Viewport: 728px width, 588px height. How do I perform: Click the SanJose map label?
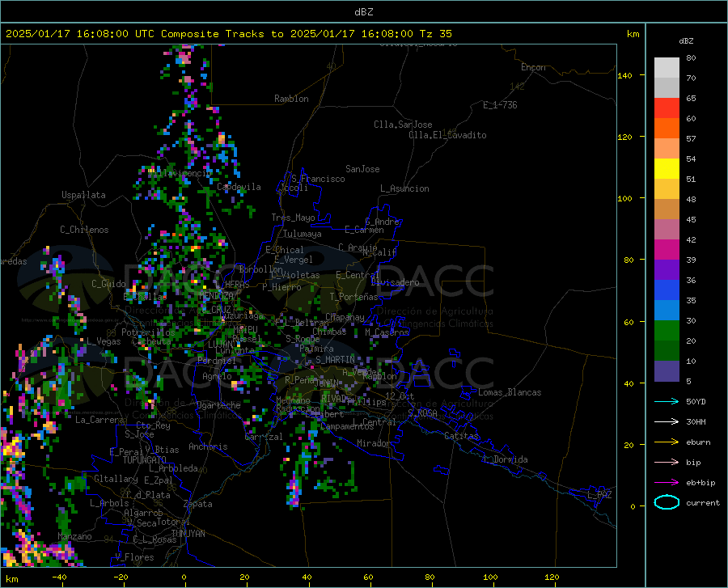tap(362, 169)
